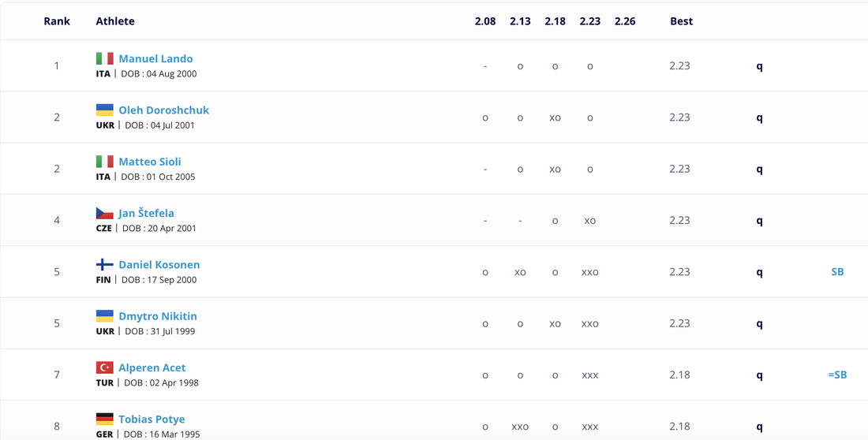Screen dimensions: 868x440
Task: Open Oleh Doroshchuk's athlete profile link
Action: tap(163, 110)
